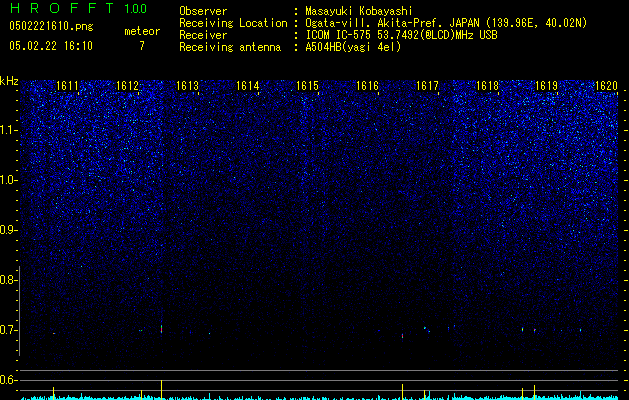Click the 1617 time marker

(x=427, y=86)
